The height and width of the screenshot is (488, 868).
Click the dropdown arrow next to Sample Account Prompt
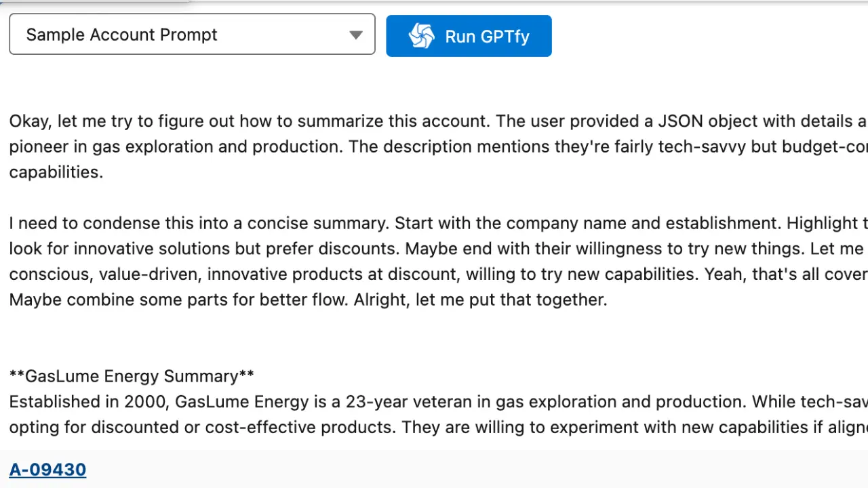pos(356,35)
